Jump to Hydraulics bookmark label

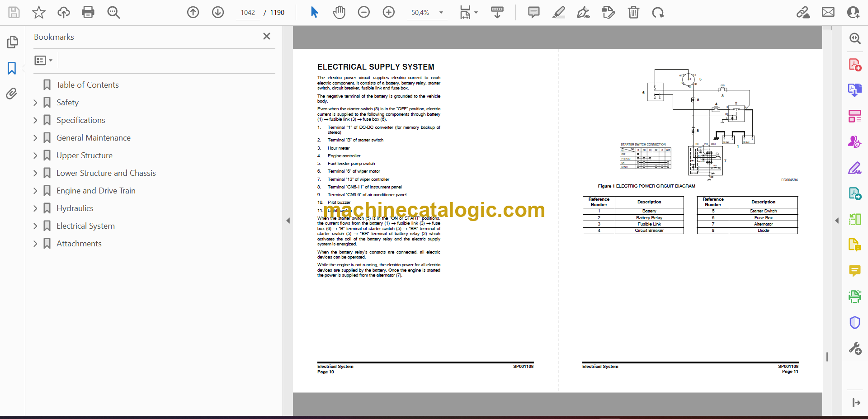pos(75,208)
